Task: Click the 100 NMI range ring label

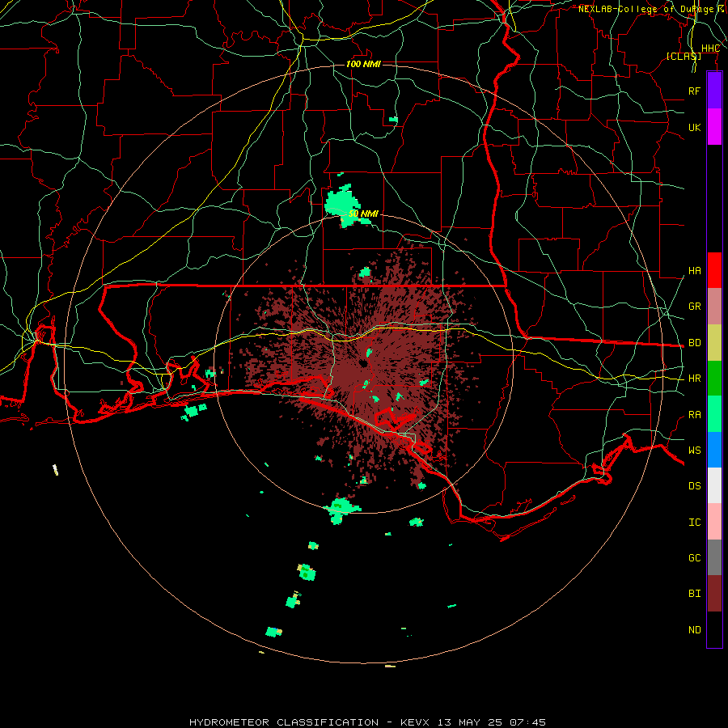Action: pyautogui.click(x=363, y=64)
